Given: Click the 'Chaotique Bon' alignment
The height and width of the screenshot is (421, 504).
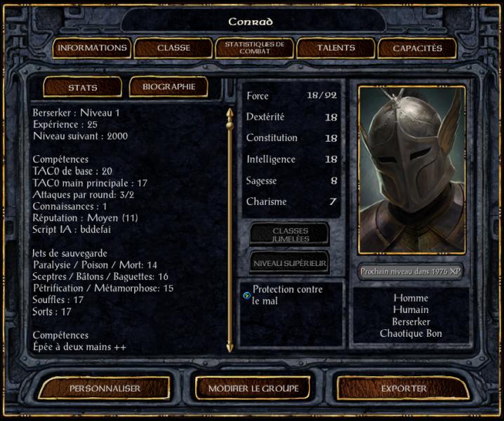Looking at the screenshot, I should click(x=411, y=333).
